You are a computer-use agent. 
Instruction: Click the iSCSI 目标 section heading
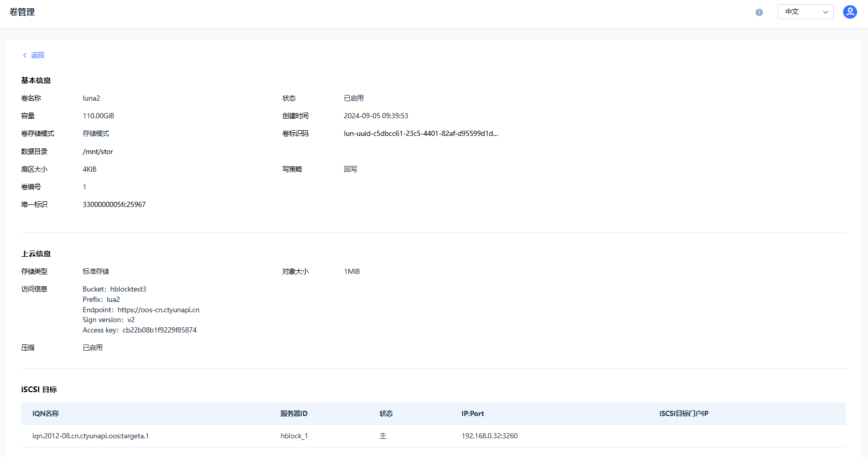click(x=39, y=390)
